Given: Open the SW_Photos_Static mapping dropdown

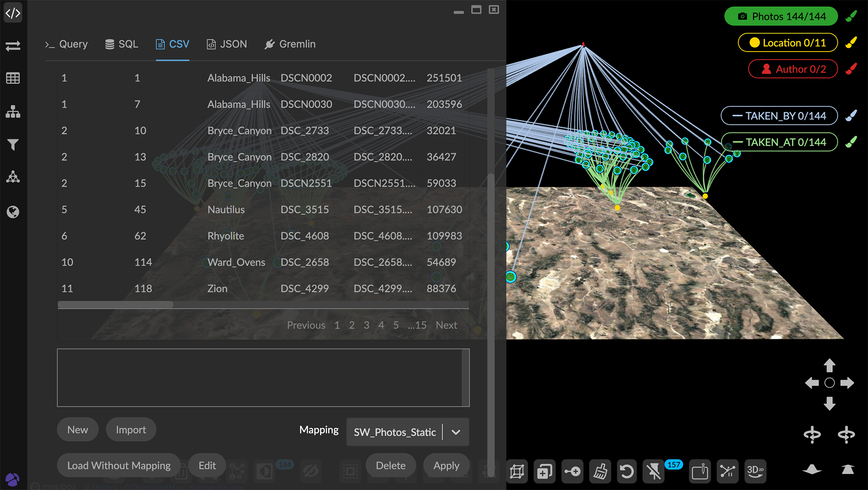Looking at the screenshot, I should (x=407, y=432).
